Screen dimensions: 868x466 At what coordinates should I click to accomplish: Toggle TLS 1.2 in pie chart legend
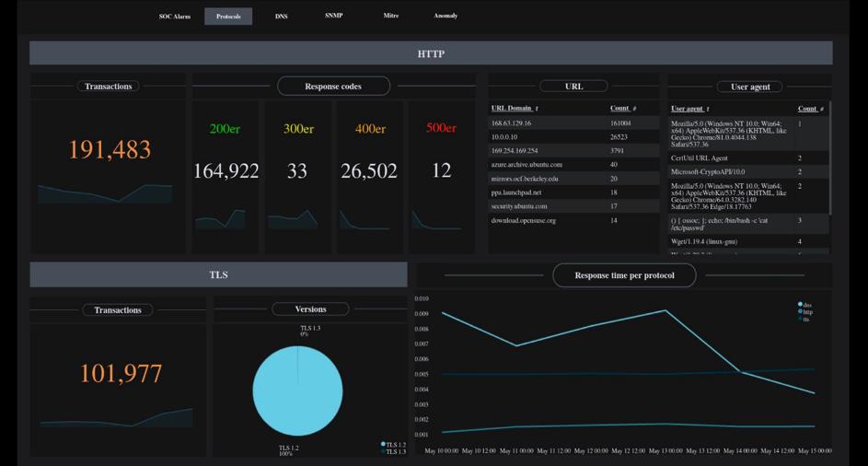(394, 445)
